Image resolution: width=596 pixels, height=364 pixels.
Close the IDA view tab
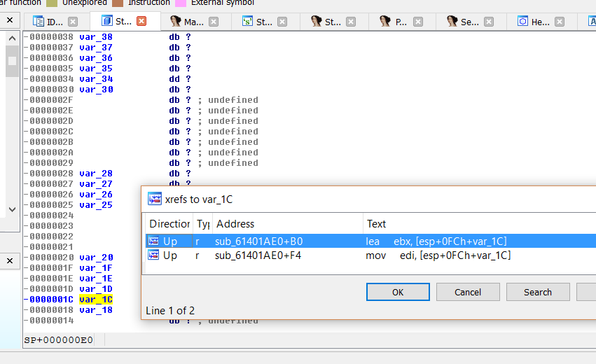coord(73,22)
